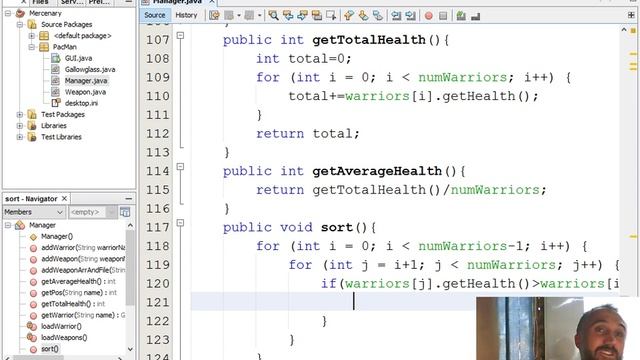Click the Forward navigation icon in editor toolbar

249,16
